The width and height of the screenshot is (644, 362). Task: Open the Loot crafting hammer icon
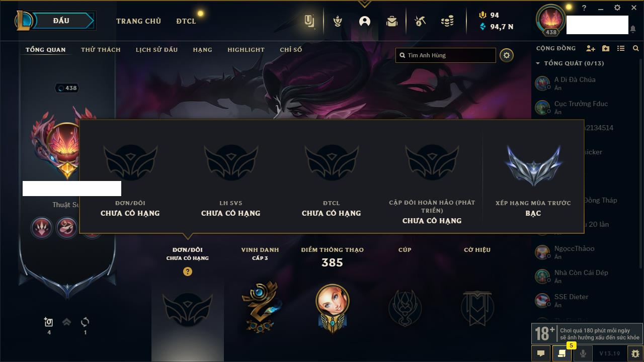tap(420, 21)
